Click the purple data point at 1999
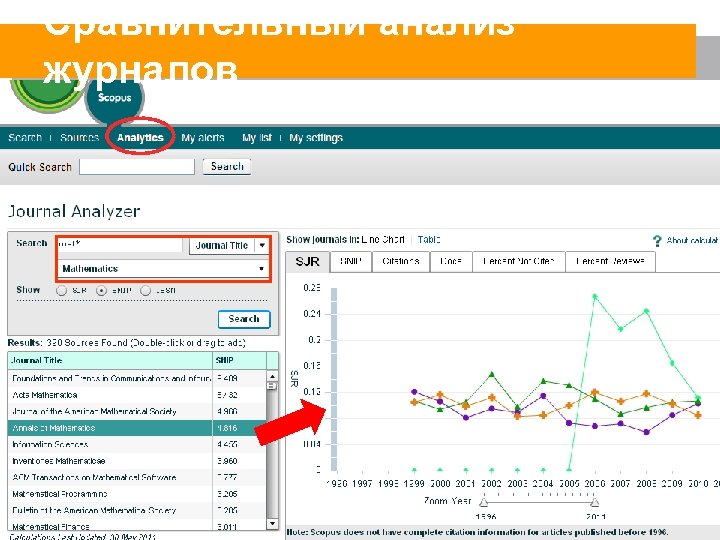 [414, 392]
